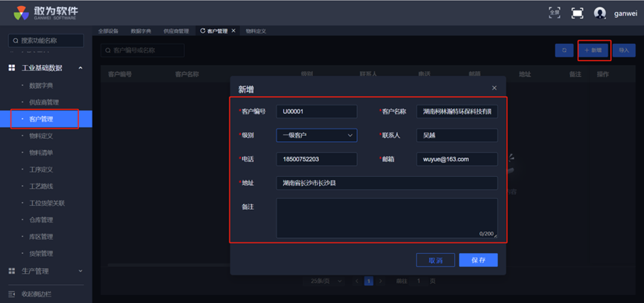Collapse the 工业基础数据 menu group
The width and height of the screenshot is (644, 303).
point(80,68)
